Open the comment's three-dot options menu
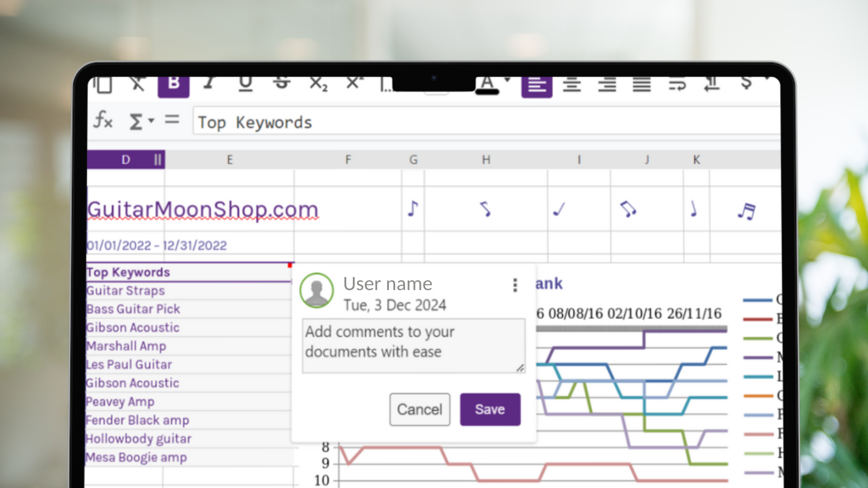Image resolution: width=868 pixels, height=488 pixels. (515, 285)
